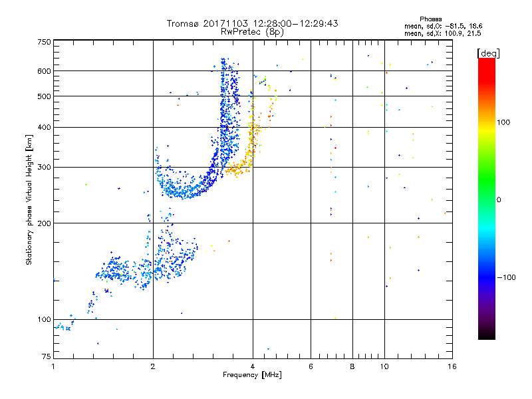The image size is (532, 399).
Task: Click the '4' frequency axis tick label
Action: 253,366
